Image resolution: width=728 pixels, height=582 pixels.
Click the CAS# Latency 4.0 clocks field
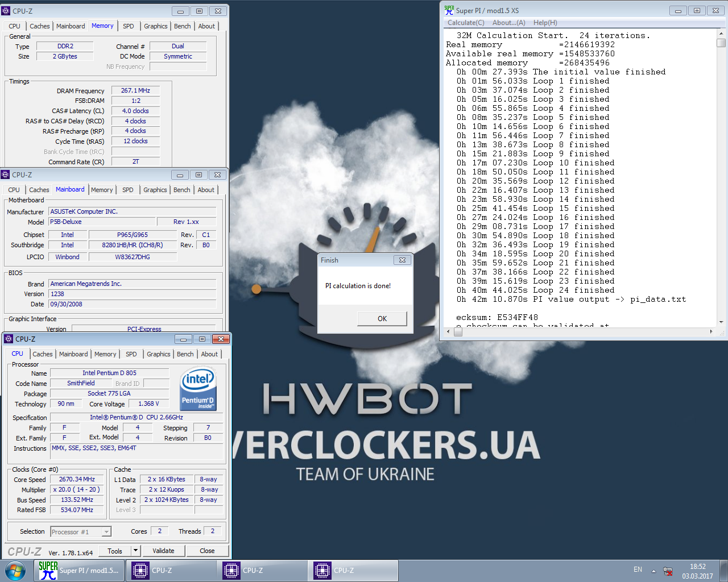tap(136, 111)
